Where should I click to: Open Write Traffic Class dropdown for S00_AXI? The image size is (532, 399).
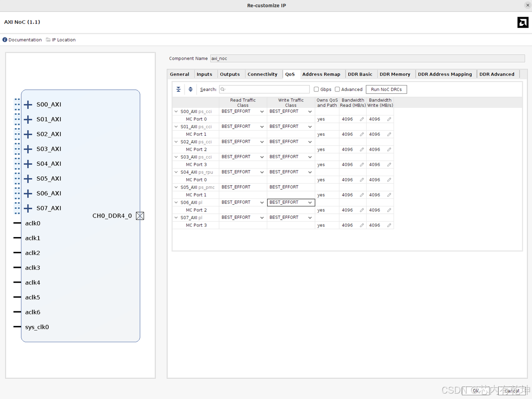(310, 112)
